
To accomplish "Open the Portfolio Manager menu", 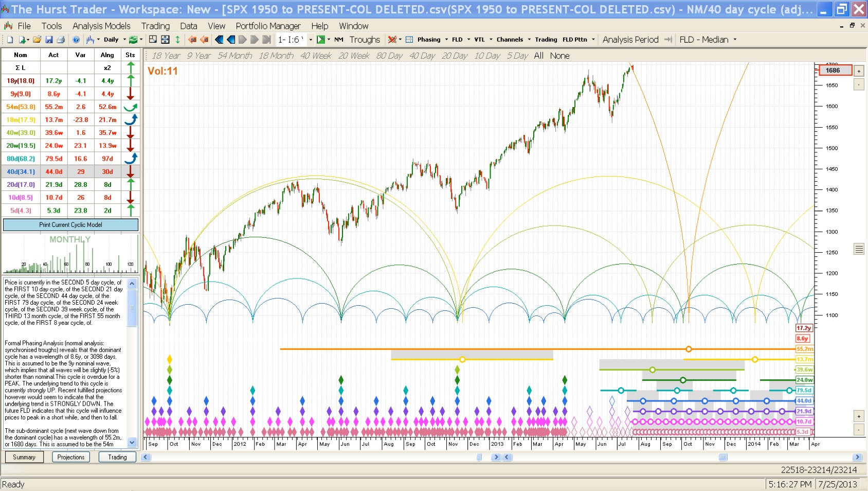I will 268,26.
